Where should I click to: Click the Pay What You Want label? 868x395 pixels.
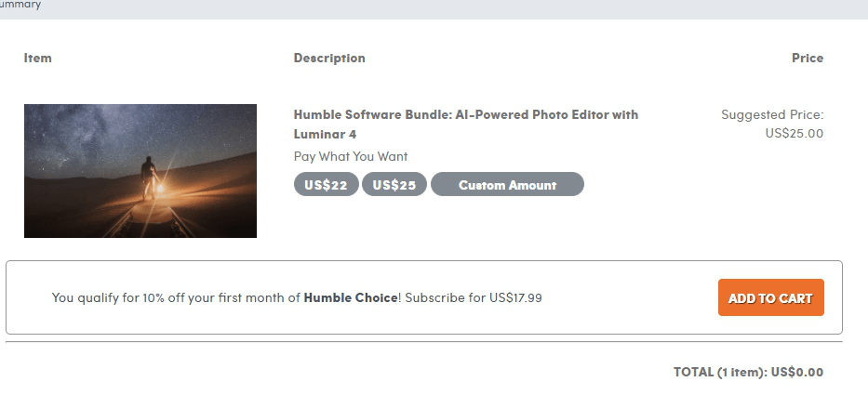pyautogui.click(x=351, y=157)
